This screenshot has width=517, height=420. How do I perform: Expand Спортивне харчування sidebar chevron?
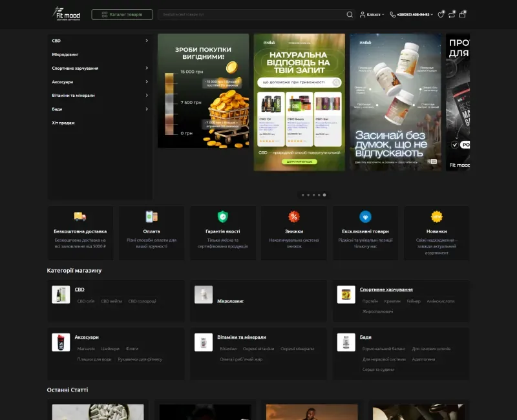point(147,68)
